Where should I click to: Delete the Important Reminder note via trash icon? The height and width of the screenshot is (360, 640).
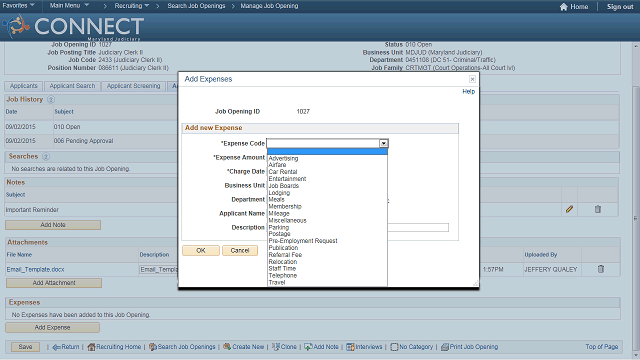598,209
